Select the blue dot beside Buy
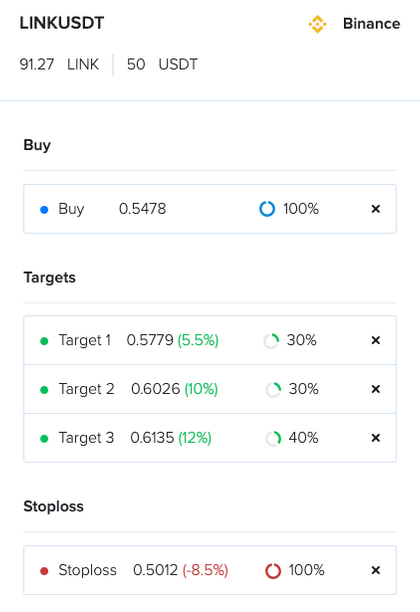The image size is (420, 612). [44, 210]
